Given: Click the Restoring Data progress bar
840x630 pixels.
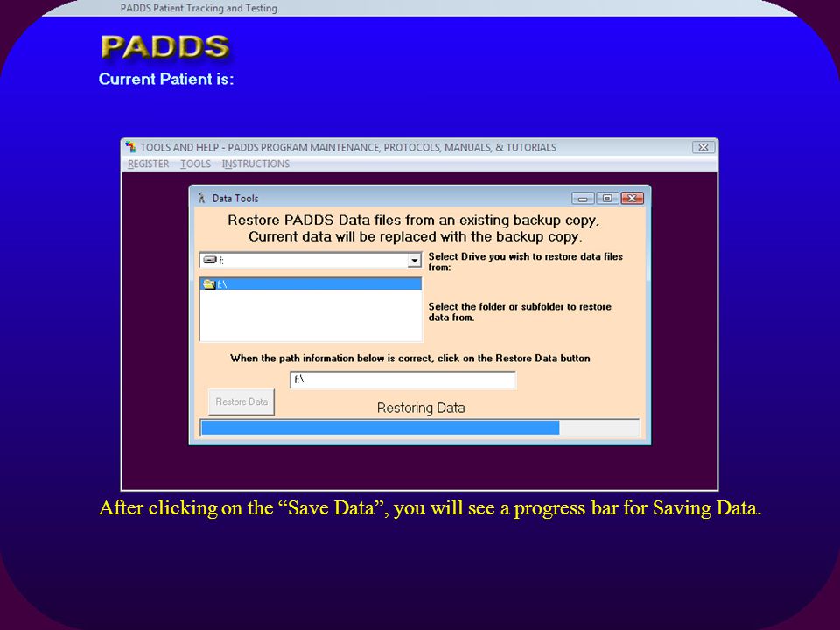Looking at the screenshot, I should [x=420, y=428].
